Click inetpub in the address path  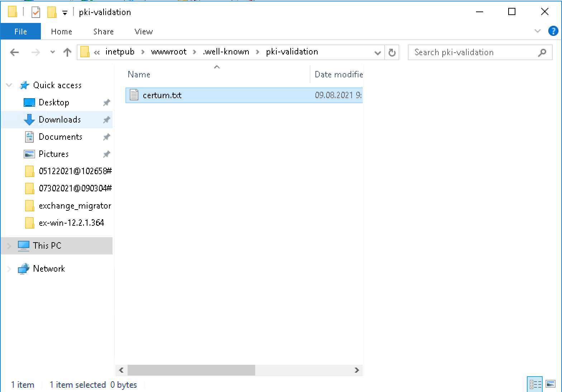(120, 52)
